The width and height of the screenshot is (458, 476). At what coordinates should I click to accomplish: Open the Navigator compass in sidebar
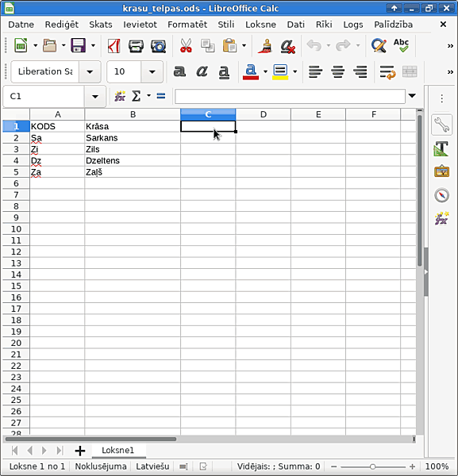tap(441, 195)
